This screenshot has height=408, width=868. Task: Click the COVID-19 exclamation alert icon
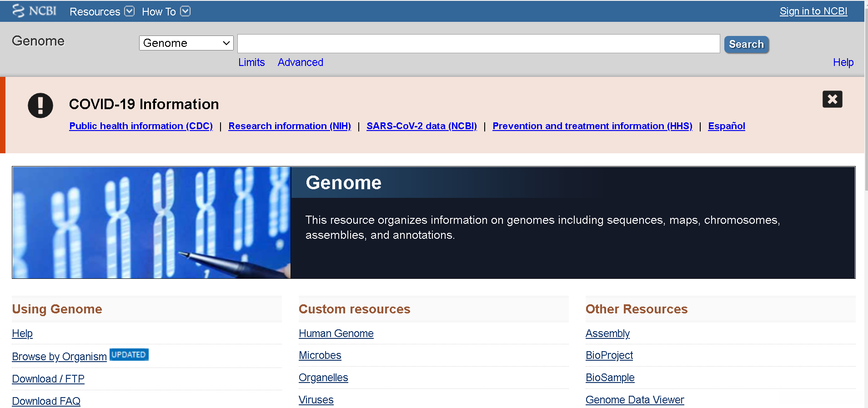pyautogui.click(x=40, y=106)
